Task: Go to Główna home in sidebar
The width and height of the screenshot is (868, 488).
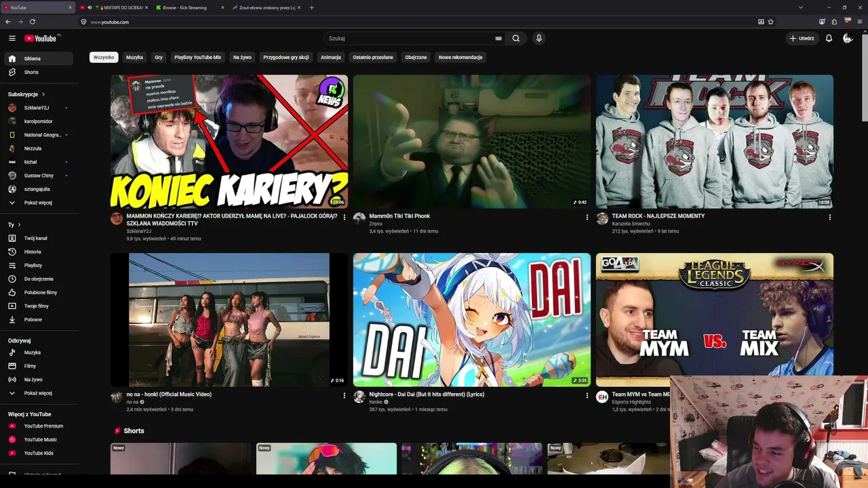Action: point(39,59)
